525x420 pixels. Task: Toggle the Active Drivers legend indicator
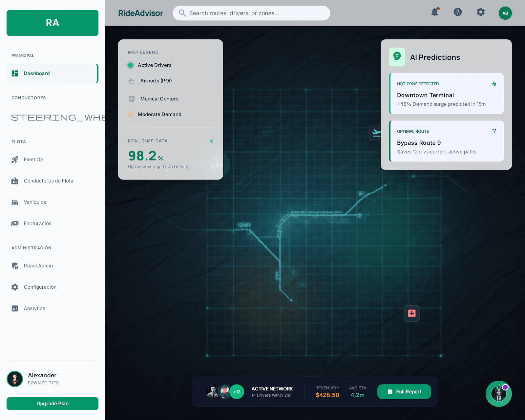point(131,65)
